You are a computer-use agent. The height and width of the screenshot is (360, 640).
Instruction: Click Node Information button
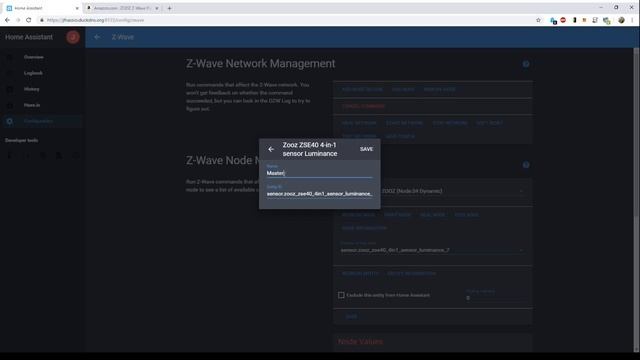364,228
